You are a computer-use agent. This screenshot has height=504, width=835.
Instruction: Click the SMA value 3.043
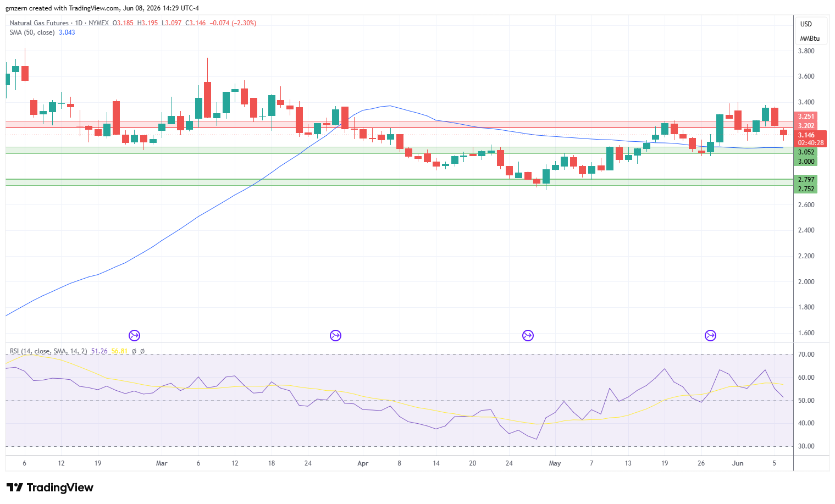coord(67,32)
